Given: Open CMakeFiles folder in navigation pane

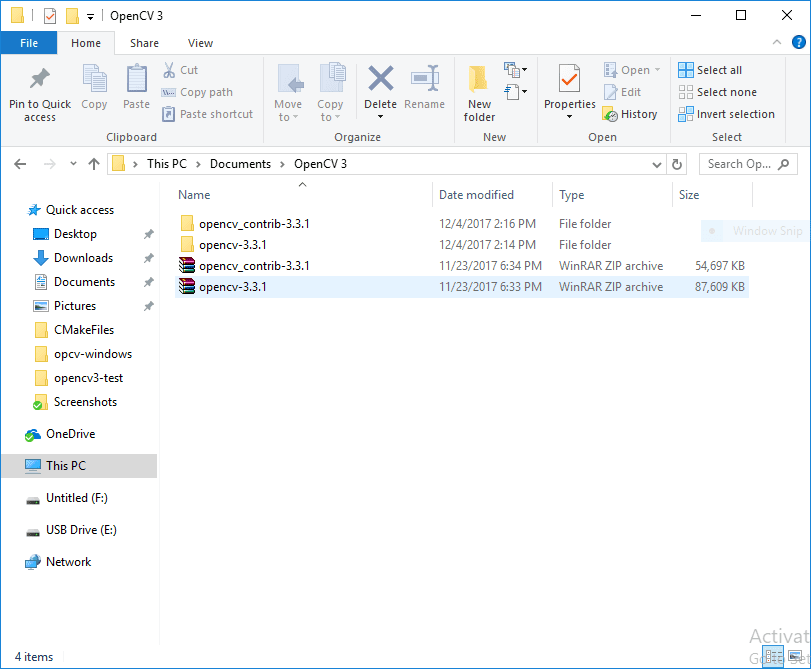Looking at the screenshot, I should pos(84,330).
